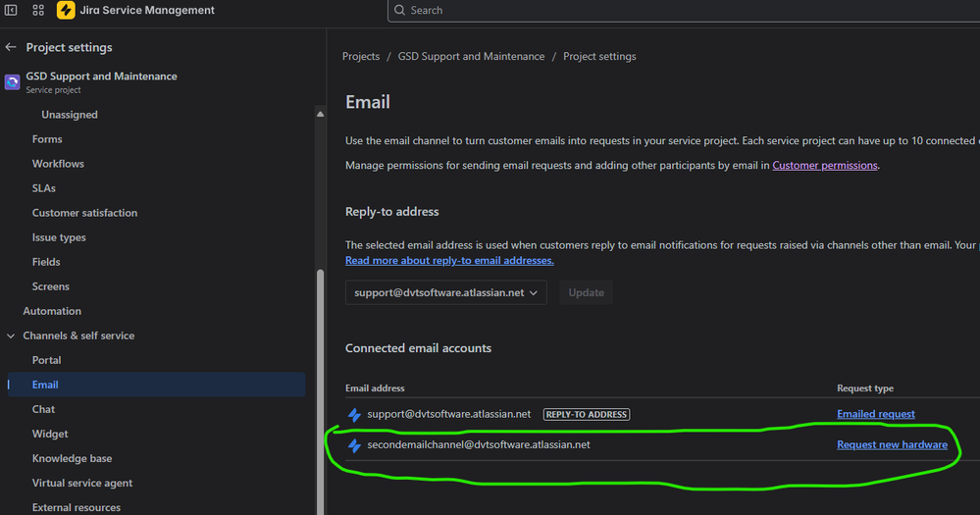Viewport: 980px width, 515px height.
Task: Click the REPLY-TO ADDRESS badge
Action: coord(587,414)
